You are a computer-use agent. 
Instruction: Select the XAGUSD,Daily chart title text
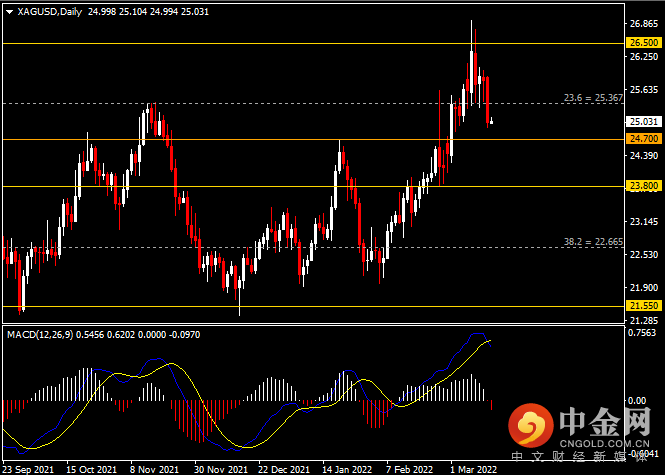click(50, 12)
